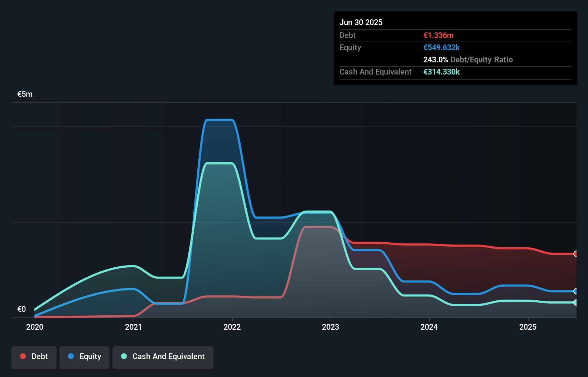Click the teal €314.330k cash value
Screen dimensions: 588x377
click(442, 72)
